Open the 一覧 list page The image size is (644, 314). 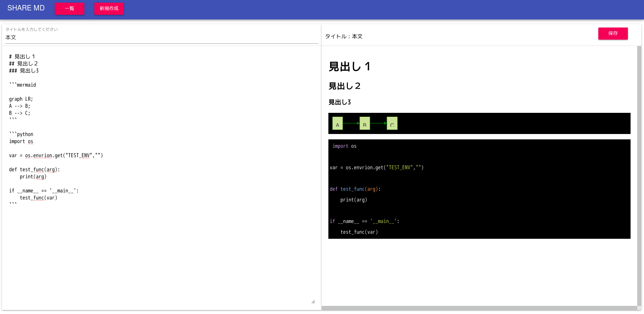pyautogui.click(x=70, y=8)
